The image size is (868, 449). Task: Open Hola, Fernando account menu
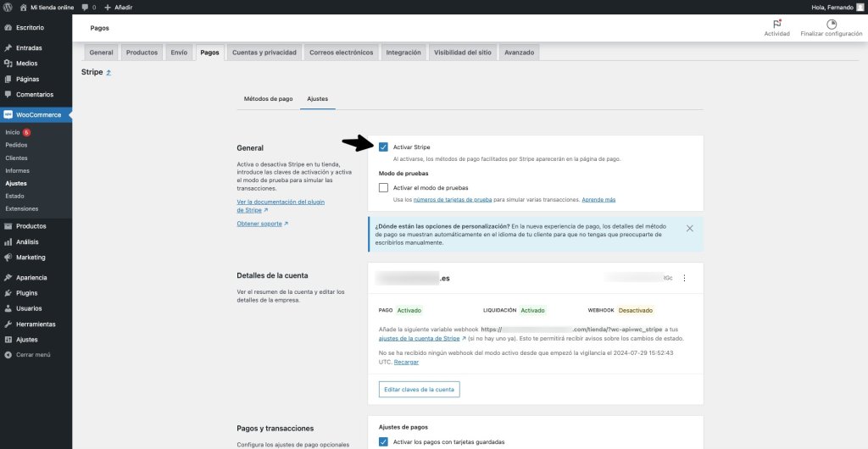click(x=837, y=7)
